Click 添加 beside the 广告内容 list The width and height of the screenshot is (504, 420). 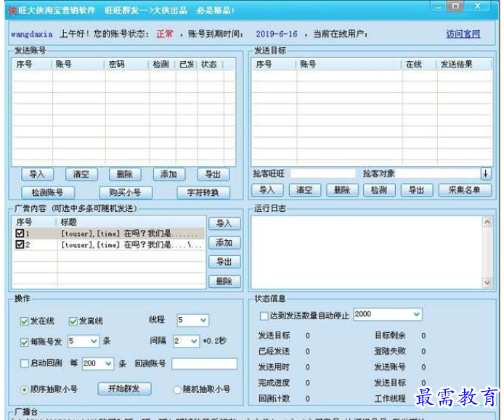pos(224,243)
